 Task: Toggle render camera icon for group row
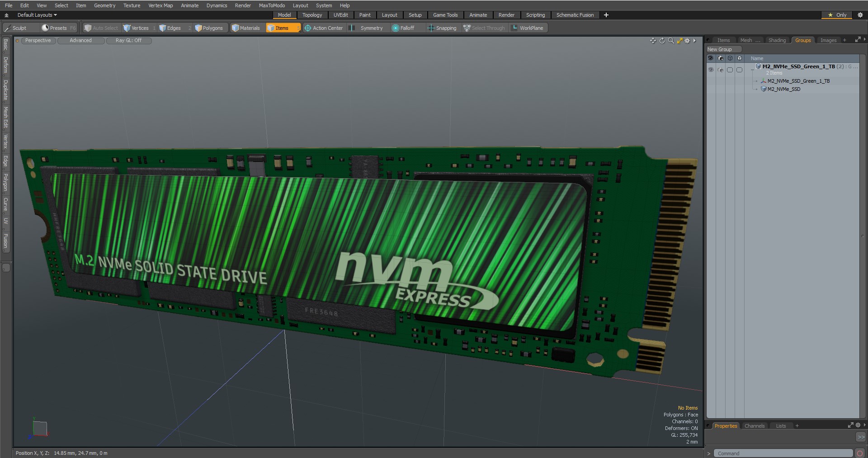point(721,70)
